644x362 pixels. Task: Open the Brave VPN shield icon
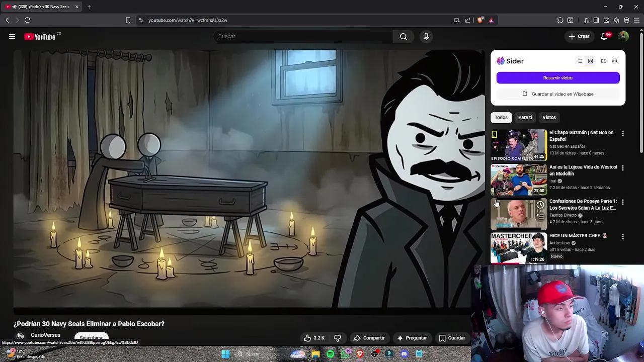626,20
